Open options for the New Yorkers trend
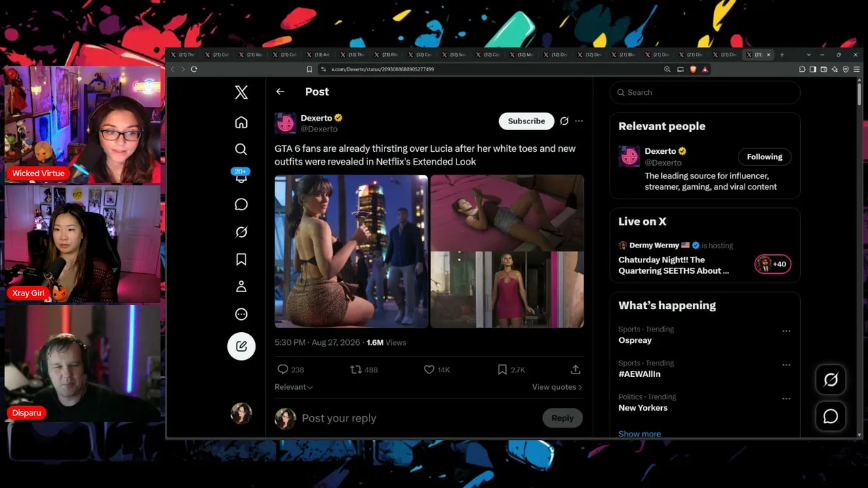 pos(786,399)
